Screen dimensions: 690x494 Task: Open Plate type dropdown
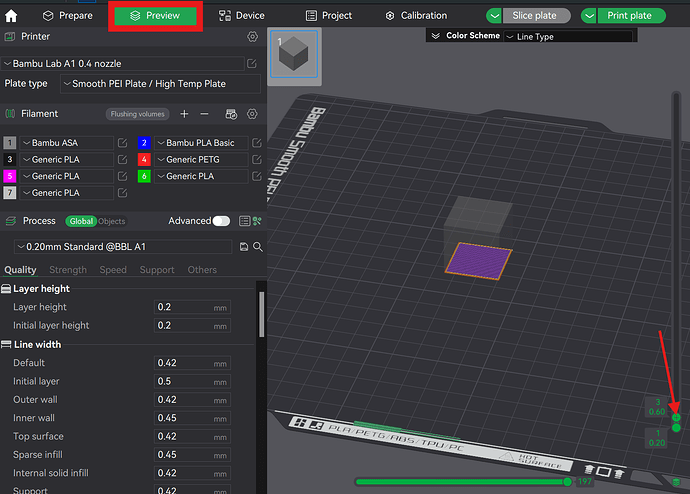tap(160, 84)
